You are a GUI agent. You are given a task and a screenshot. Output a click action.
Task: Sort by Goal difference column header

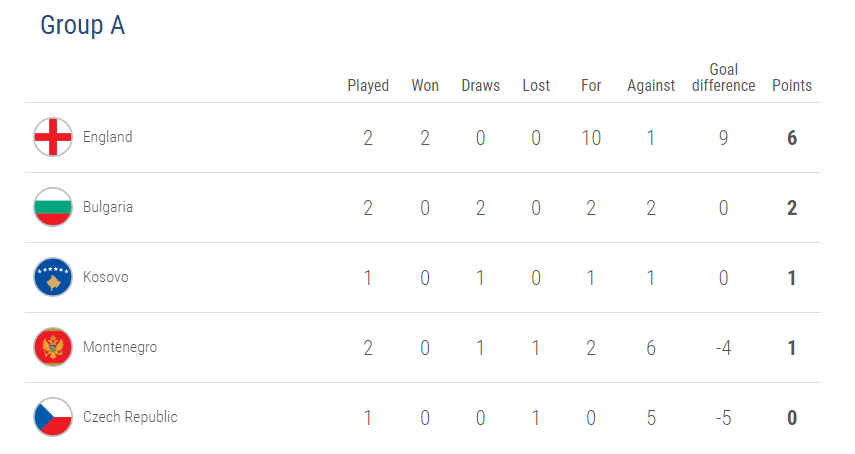[x=723, y=78]
